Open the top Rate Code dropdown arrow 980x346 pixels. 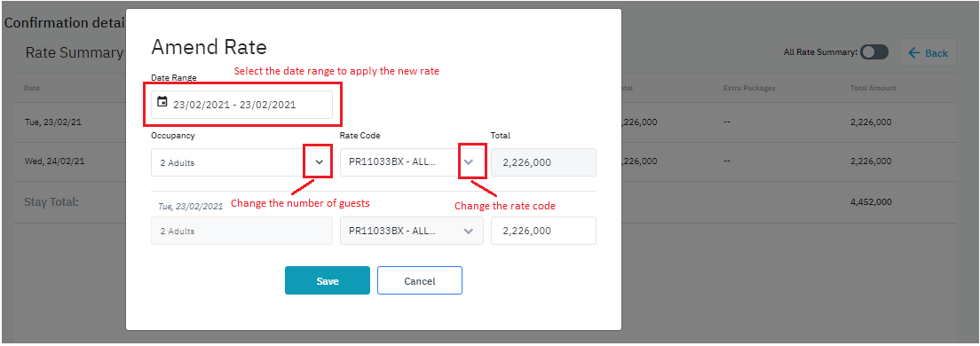click(469, 161)
